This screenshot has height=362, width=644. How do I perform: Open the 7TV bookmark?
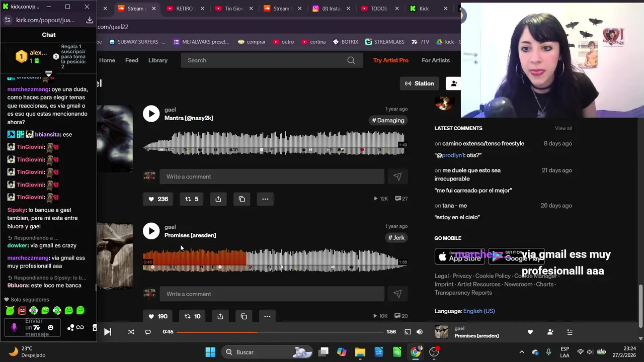[x=420, y=42]
